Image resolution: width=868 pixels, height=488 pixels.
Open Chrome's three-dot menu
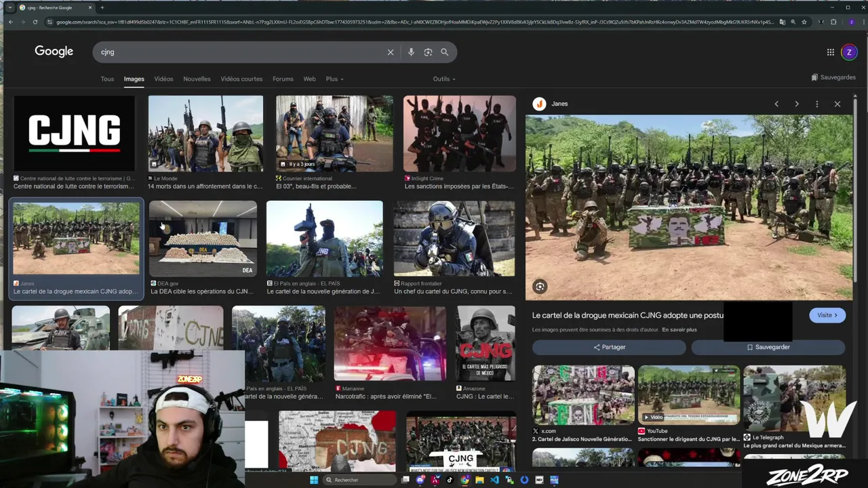click(x=863, y=22)
